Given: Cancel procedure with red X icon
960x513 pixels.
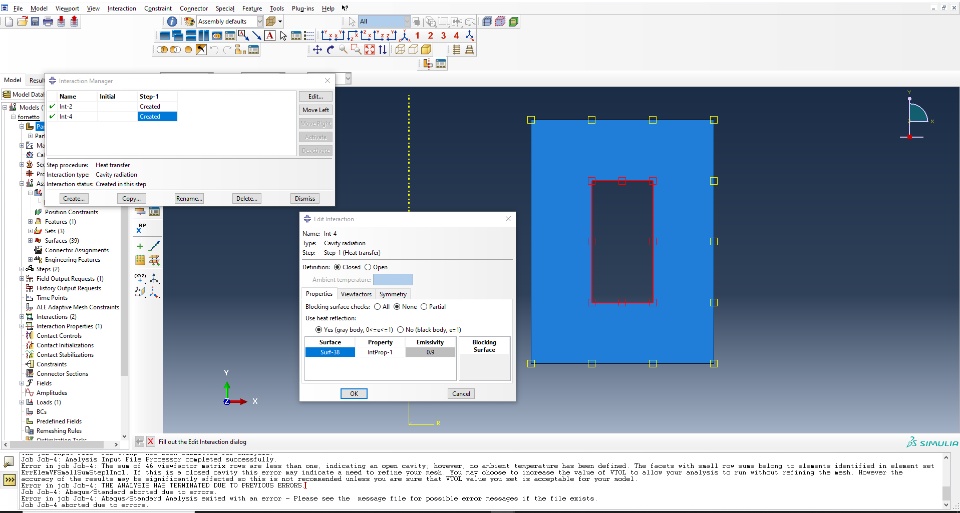Looking at the screenshot, I should point(151,441).
